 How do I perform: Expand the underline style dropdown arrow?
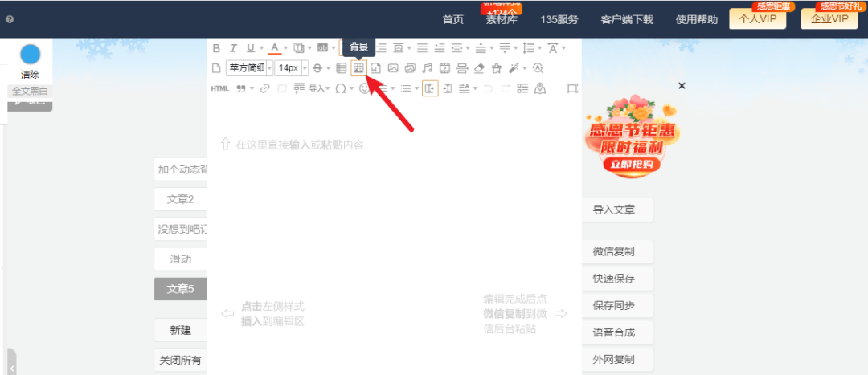click(260, 48)
